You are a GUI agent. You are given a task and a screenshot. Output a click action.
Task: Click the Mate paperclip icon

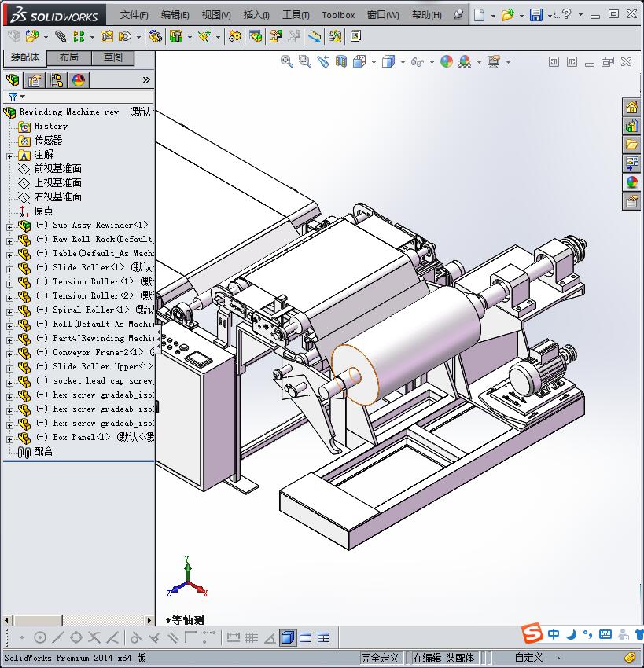click(x=61, y=37)
